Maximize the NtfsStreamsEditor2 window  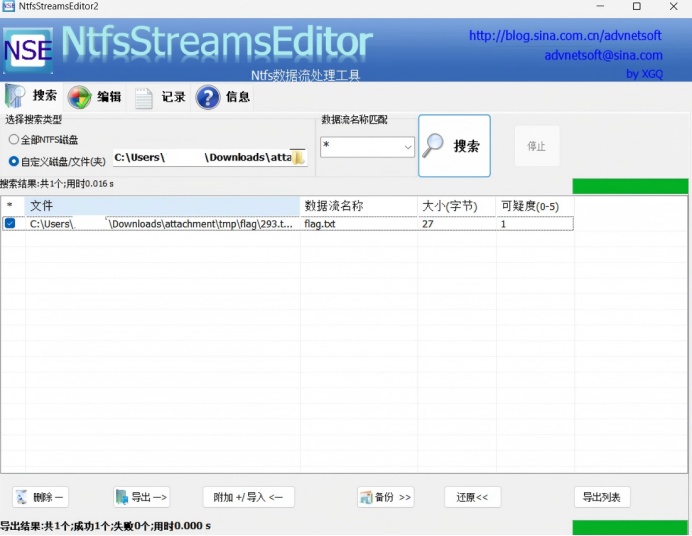tap(636, 6)
